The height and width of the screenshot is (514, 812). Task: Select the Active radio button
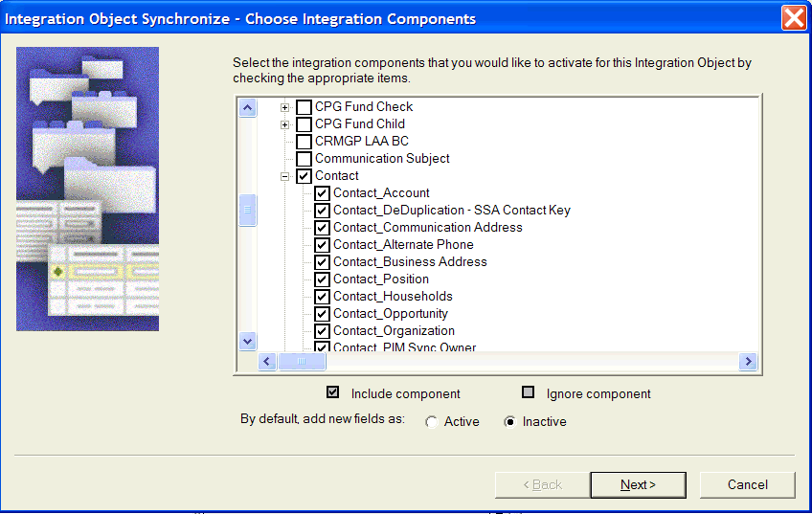point(431,422)
